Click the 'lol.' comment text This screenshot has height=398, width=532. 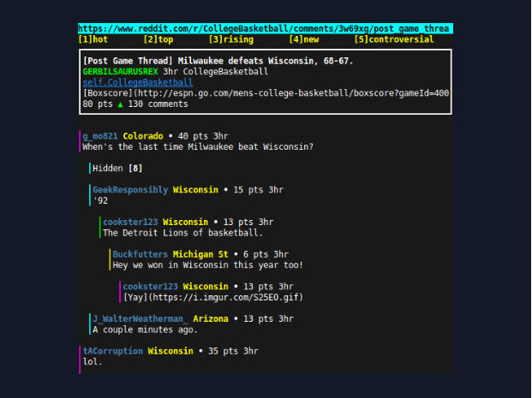click(93, 362)
